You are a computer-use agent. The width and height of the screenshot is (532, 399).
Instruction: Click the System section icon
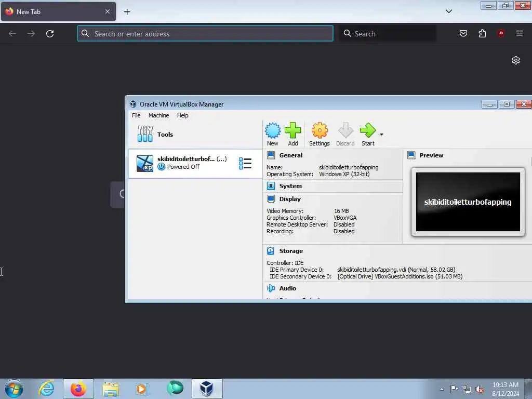point(271,186)
